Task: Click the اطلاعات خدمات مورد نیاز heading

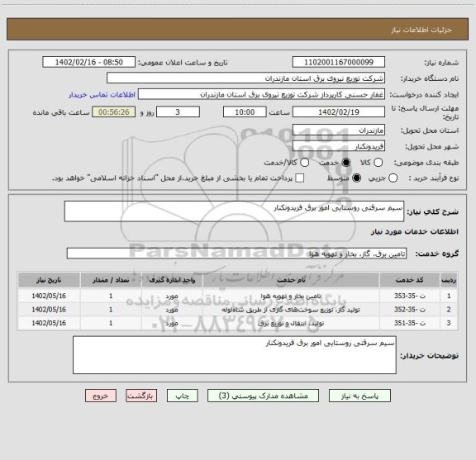Action: [x=415, y=232]
